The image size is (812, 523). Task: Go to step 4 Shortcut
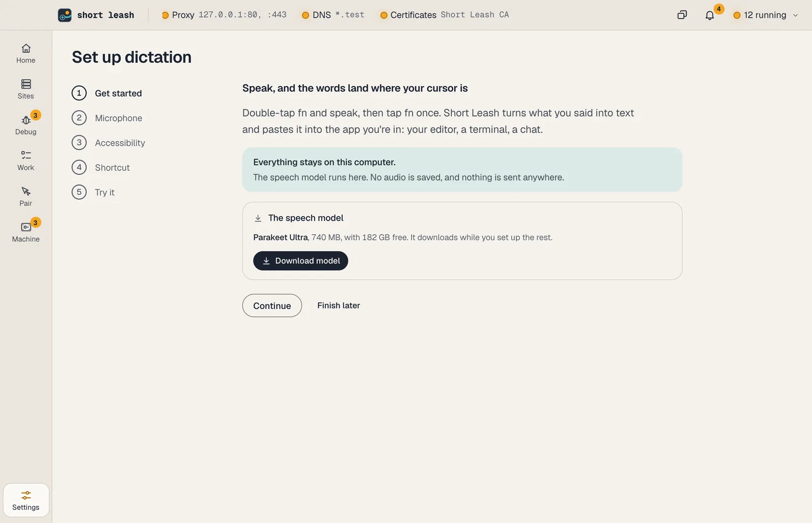point(101,167)
